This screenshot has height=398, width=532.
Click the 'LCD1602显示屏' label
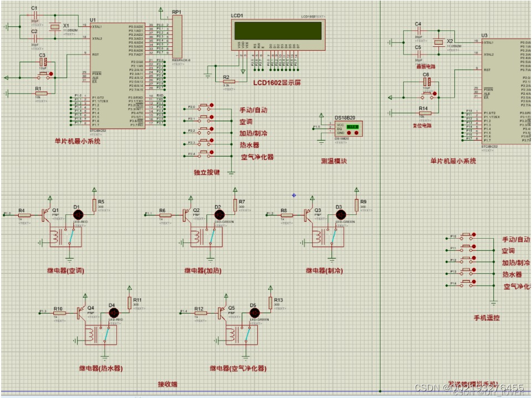[277, 83]
